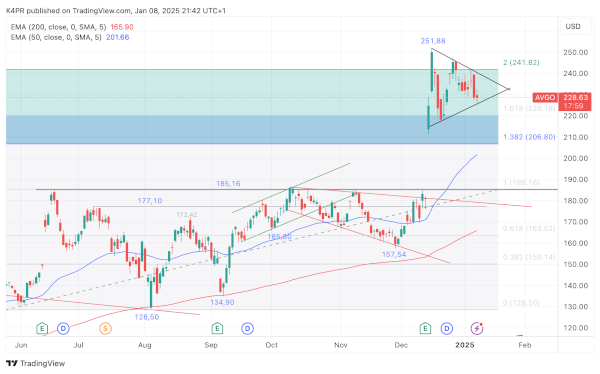The image size is (600, 374).
Task: Click the K4PR published header text
Action: 116,11
